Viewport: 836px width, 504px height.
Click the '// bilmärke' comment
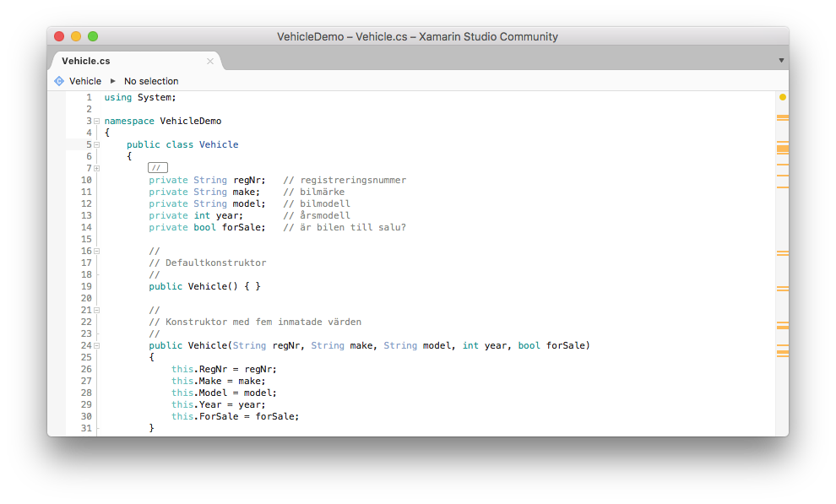[313, 192]
